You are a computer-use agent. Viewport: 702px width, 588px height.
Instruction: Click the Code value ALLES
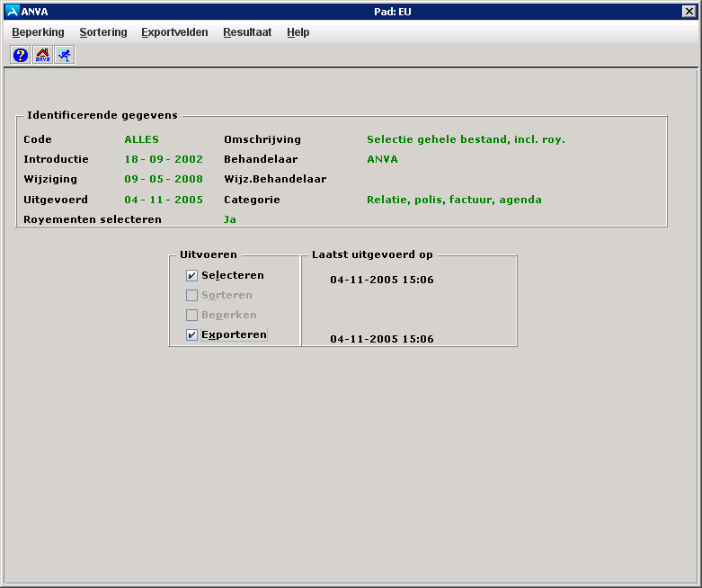pyautogui.click(x=141, y=139)
